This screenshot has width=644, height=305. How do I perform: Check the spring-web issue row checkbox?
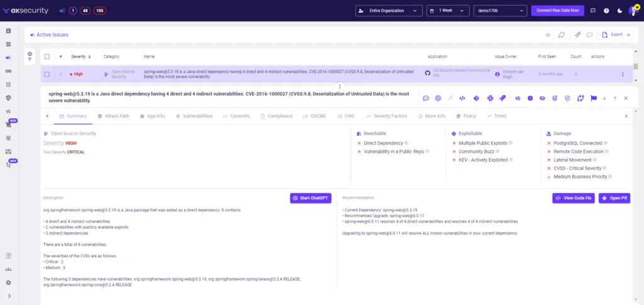[47, 74]
